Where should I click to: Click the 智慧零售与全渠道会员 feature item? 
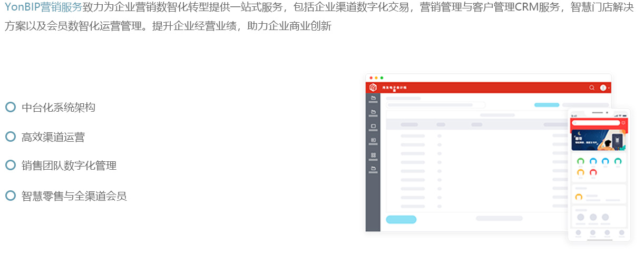(74, 196)
